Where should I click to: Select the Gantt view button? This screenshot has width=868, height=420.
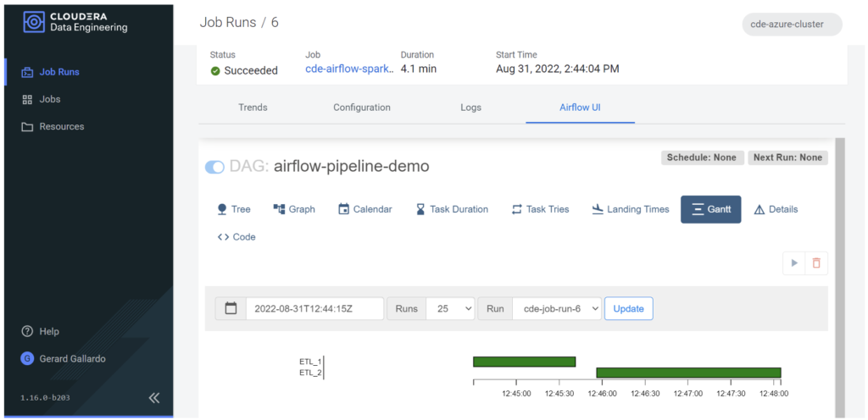tap(711, 209)
